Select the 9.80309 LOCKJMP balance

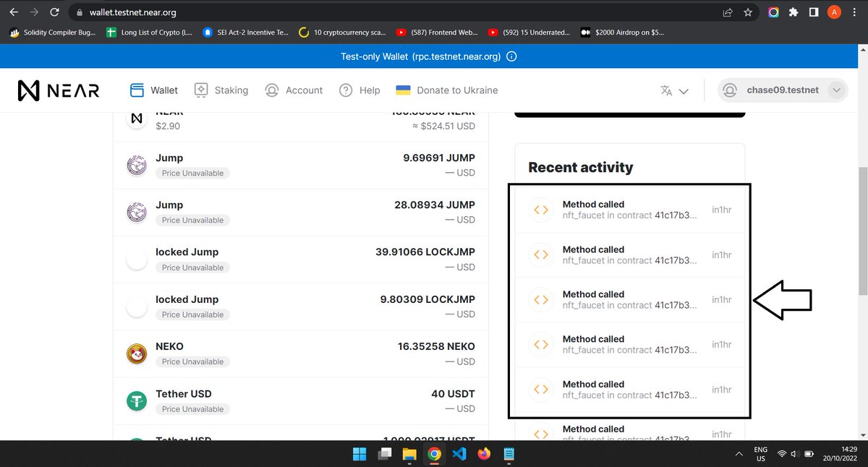(427, 299)
